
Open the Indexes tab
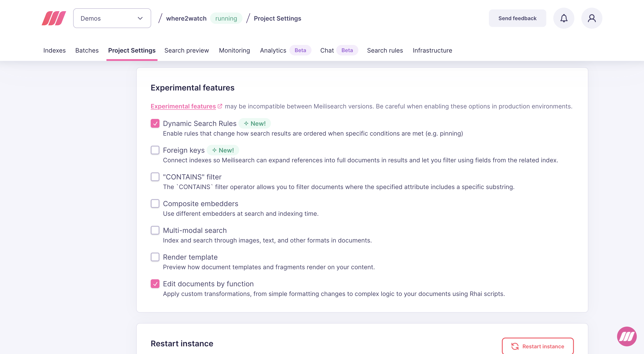55,51
